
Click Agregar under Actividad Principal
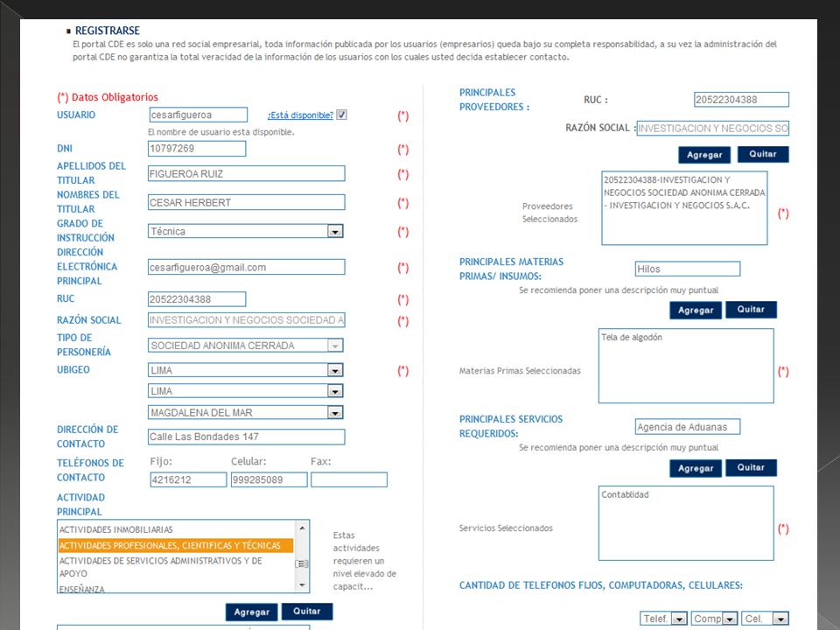(x=251, y=612)
